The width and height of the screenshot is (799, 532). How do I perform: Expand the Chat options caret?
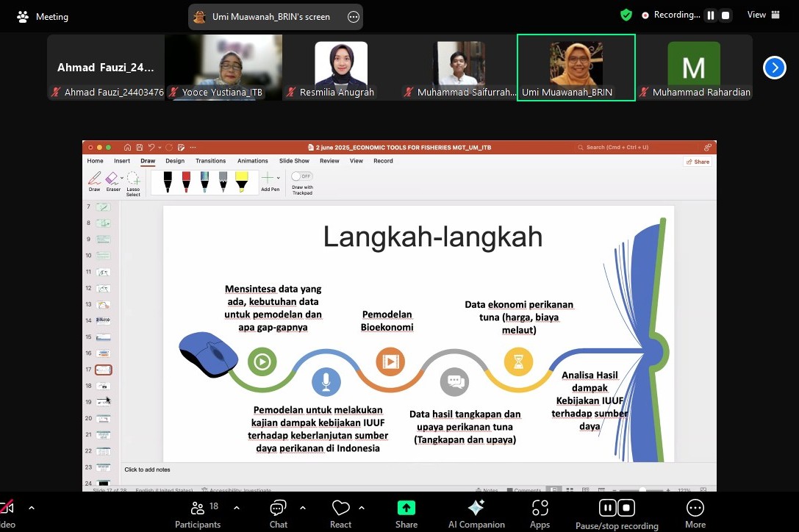[x=303, y=508]
